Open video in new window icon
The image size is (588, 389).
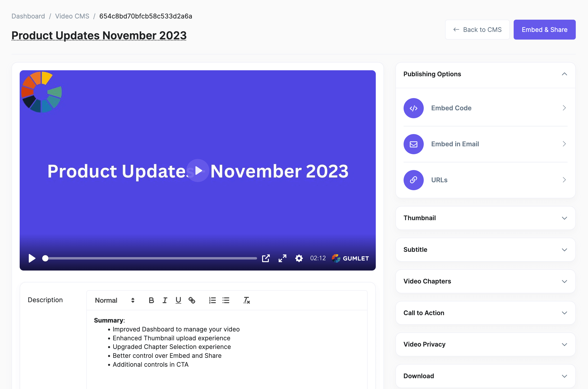(x=266, y=258)
